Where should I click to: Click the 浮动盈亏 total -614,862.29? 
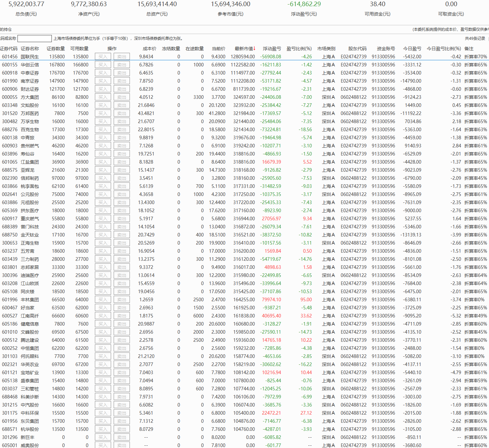(304, 4)
